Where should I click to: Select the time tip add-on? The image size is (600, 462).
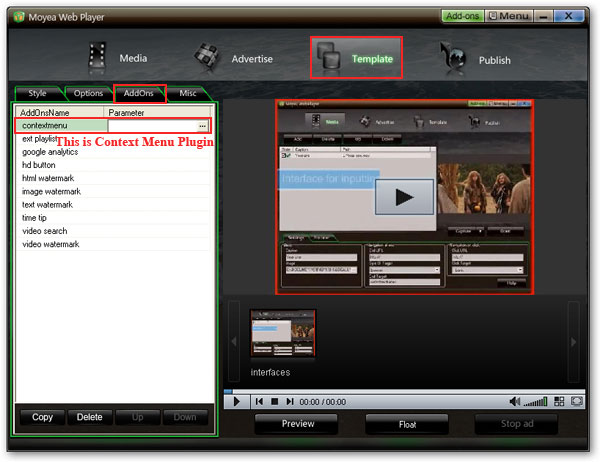click(x=113, y=218)
